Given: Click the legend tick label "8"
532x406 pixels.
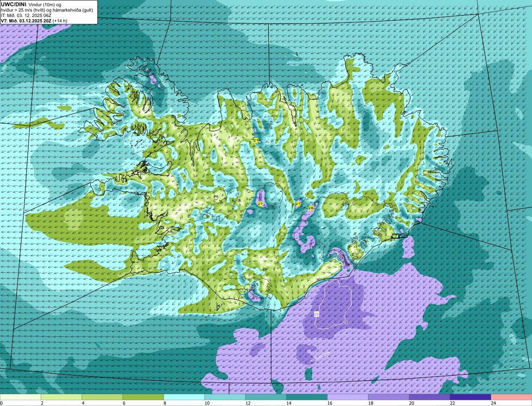Looking at the screenshot, I should coord(164,403).
